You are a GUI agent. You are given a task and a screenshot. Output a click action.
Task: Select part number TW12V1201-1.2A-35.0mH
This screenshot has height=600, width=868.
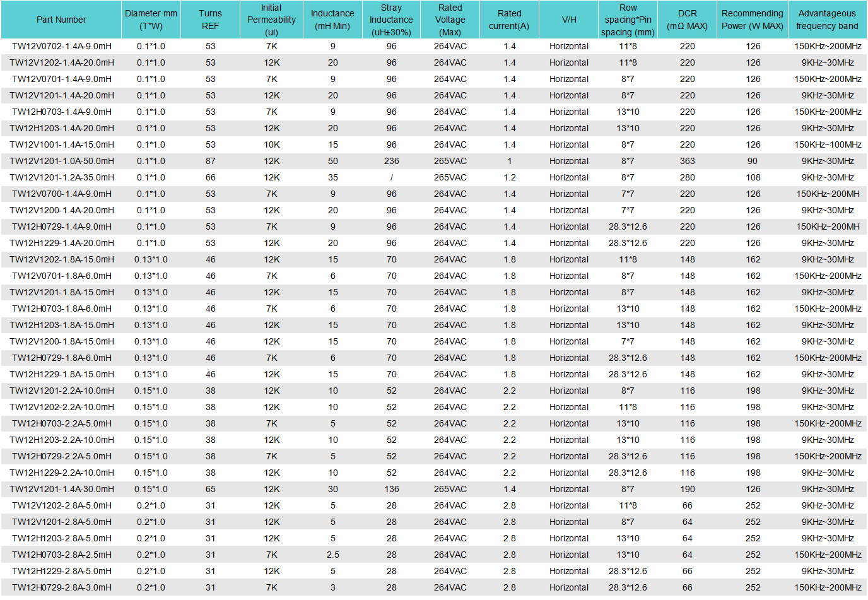[62, 177]
